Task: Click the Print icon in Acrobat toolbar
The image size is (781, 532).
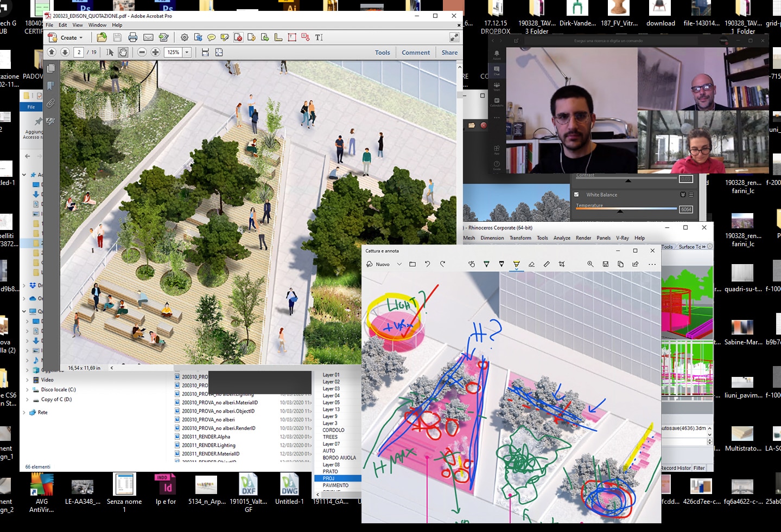Action: pos(133,37)
